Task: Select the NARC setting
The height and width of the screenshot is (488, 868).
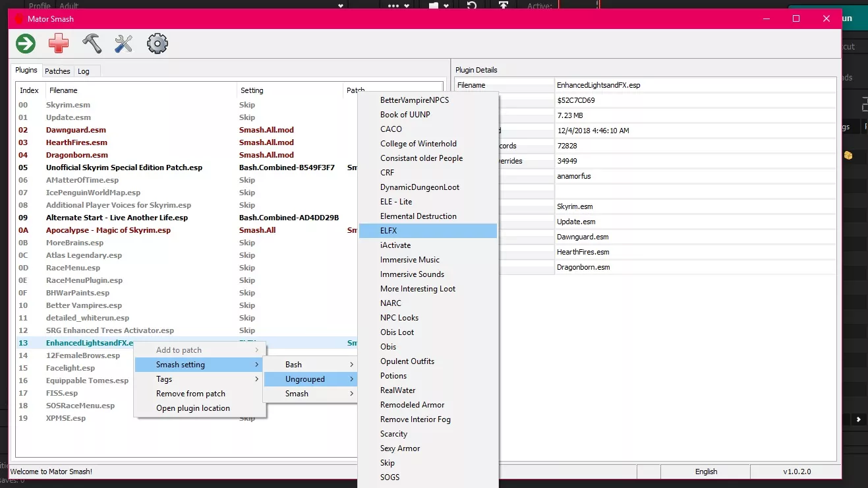Action: (x=428, y=303)
